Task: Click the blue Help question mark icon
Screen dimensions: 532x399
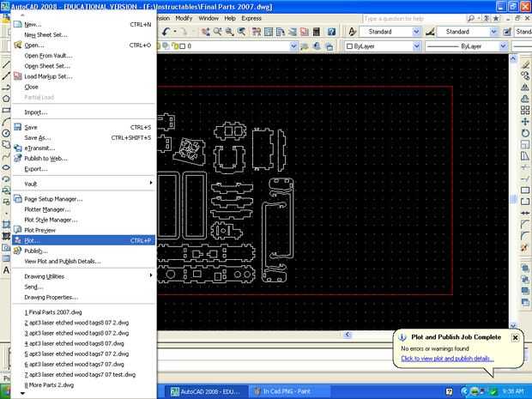Action: (x=331, y=32)
